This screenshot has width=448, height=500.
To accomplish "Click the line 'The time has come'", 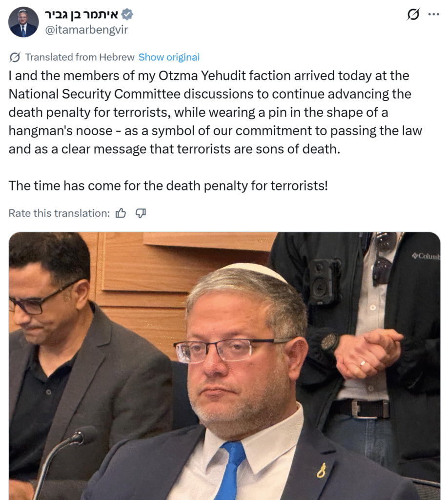I will coord(168,186).
